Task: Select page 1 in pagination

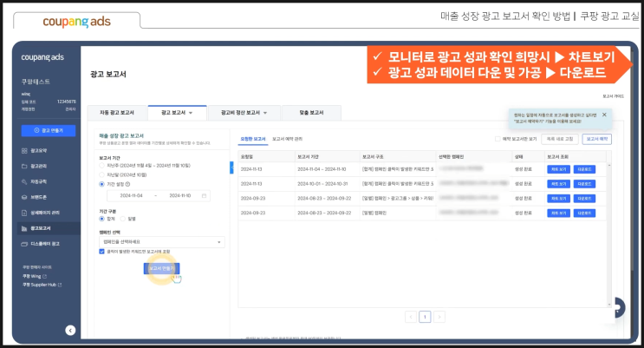Action: pos(425,317)
